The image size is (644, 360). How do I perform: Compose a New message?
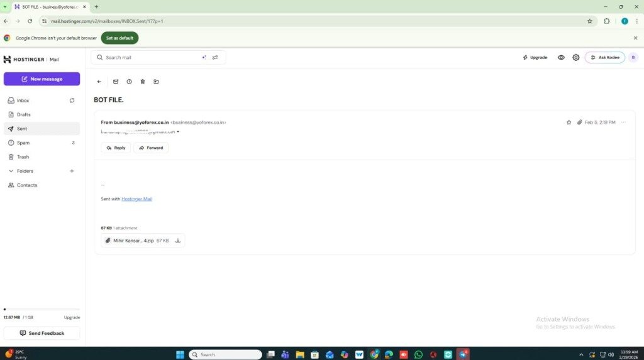point(42,79)
